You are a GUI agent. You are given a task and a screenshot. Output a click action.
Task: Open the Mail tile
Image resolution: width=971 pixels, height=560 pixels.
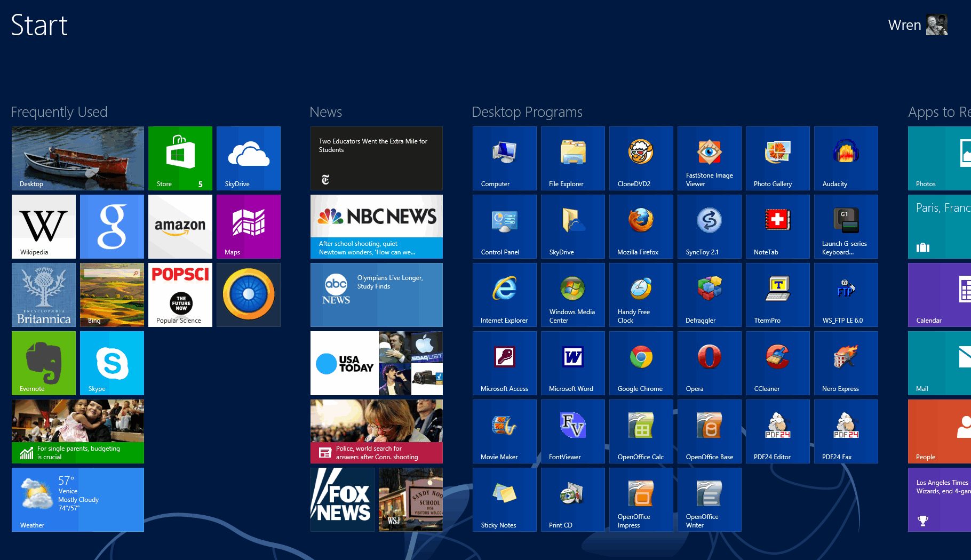tap(940, 363)
